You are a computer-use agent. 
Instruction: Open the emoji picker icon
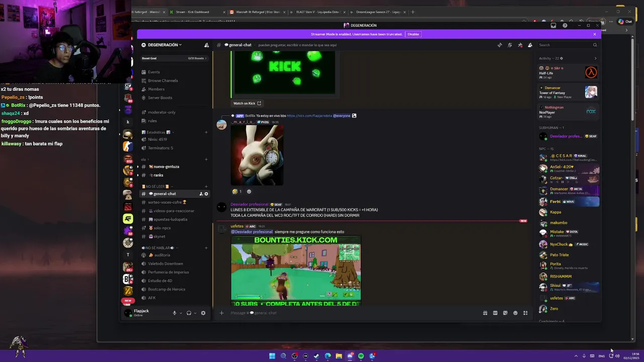coord(515,313)
